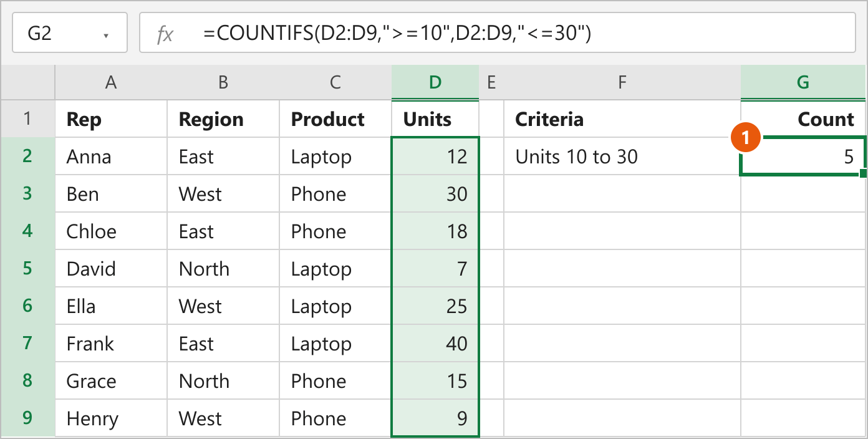The height and width of the screenshot is (439, 868).
Task: Select row 9 header
Action: pyautogui.click(x=27, y=418)
